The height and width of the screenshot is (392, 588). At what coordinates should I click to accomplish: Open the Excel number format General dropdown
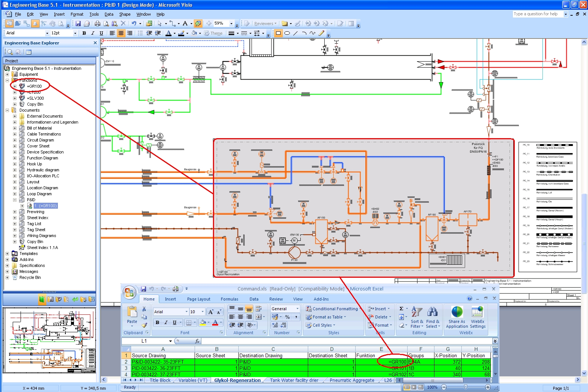(298, 309)
